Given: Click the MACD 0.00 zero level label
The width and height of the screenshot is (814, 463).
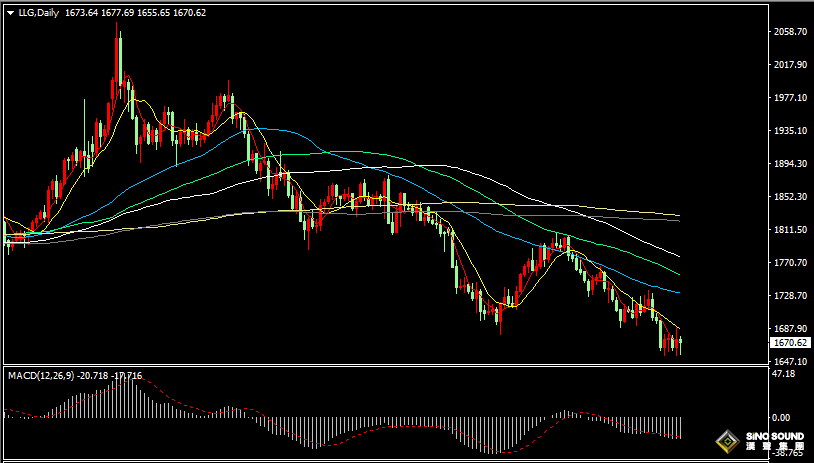Looking at the screenshot, I should click(x=781, y=417).
